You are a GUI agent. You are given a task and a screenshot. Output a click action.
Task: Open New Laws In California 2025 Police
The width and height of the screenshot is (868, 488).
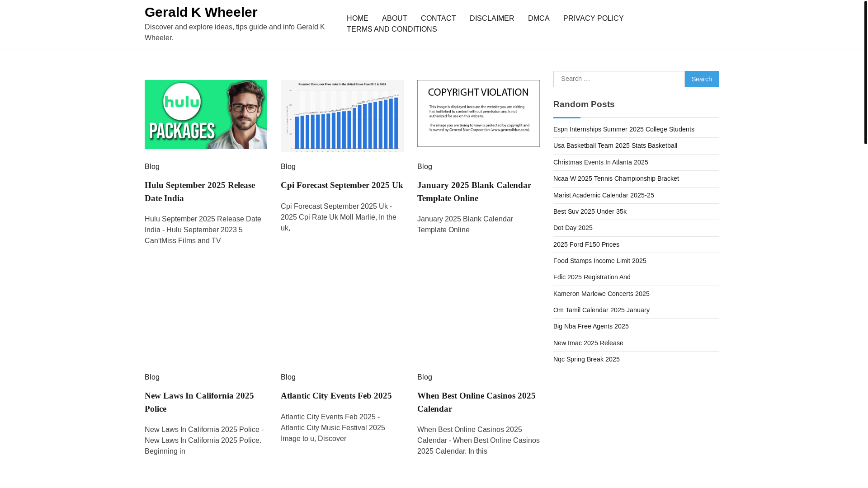pyautogui.click(x=199, y=402)
